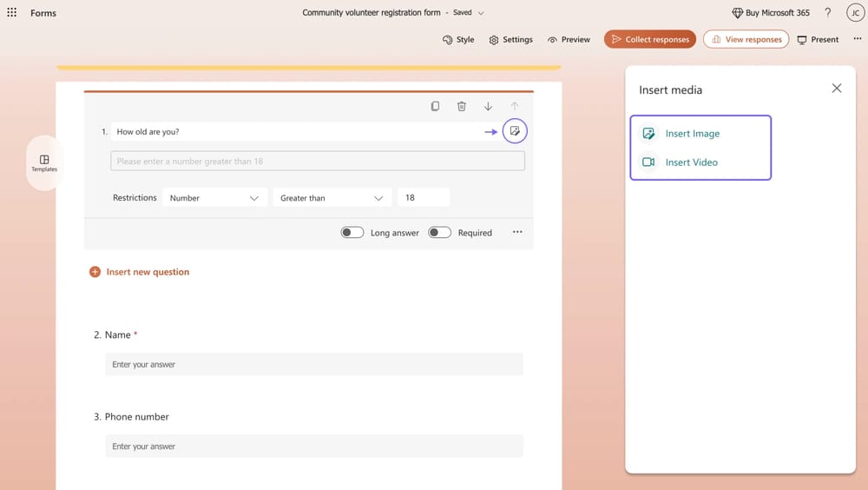Expand the form title Saved chevron

point(482,13)
